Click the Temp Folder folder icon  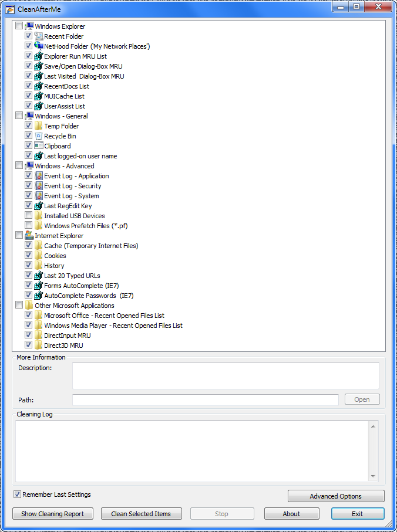(38, 126)
